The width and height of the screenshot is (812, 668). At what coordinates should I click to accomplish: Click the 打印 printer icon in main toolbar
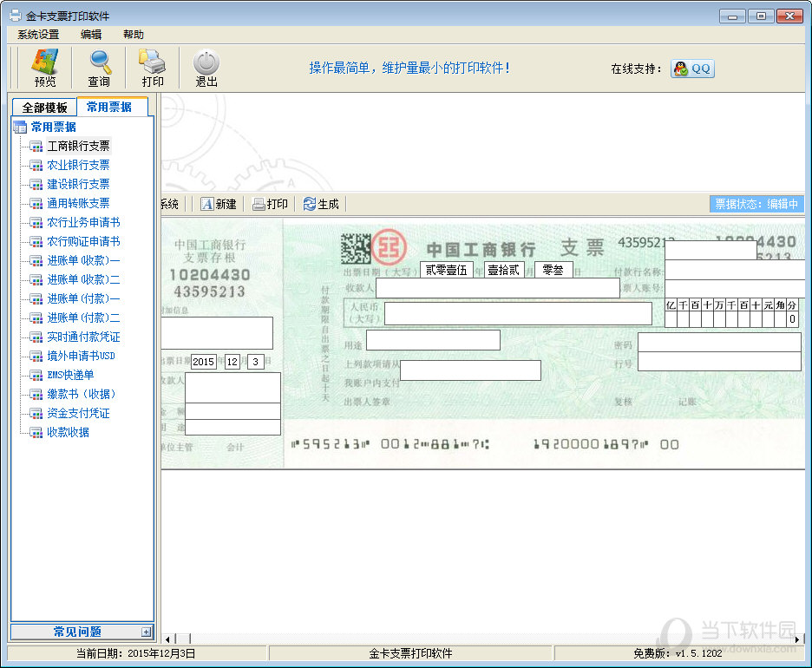(x=153, y=68)
